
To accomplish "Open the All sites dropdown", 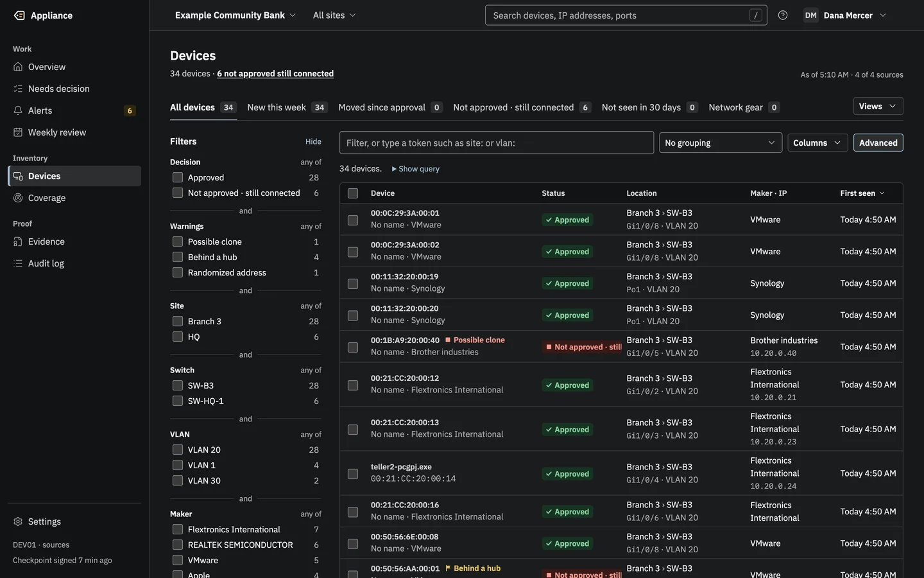I will coord(334,15).
